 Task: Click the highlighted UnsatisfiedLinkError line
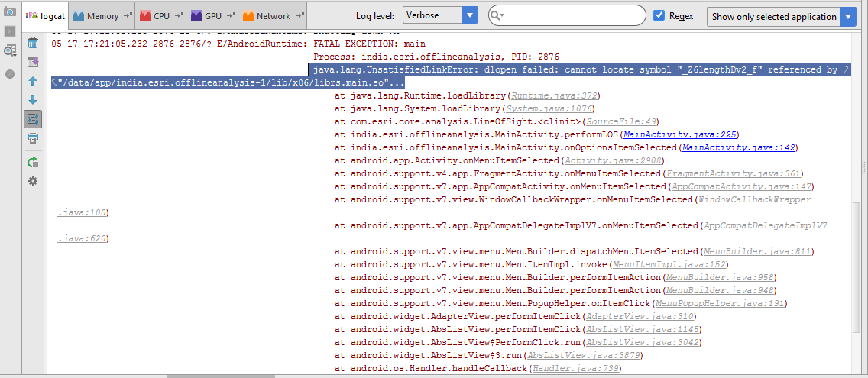pos(580,69)
